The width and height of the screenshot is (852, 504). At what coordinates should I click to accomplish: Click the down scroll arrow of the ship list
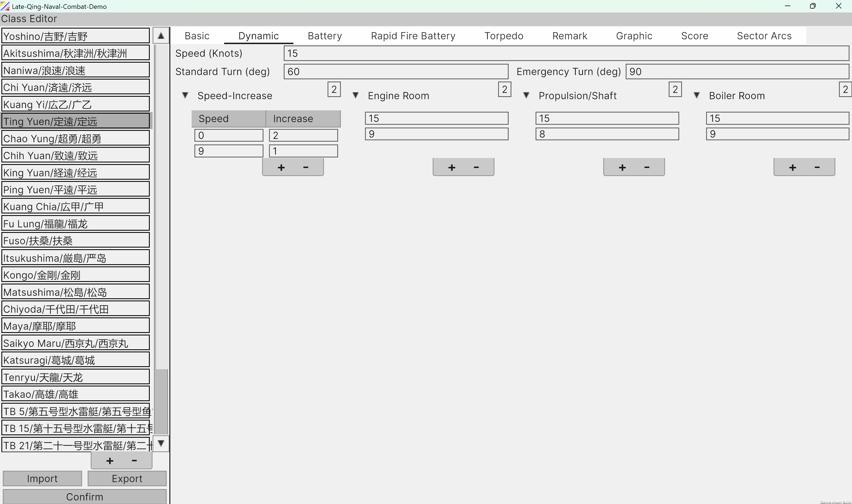161,444
